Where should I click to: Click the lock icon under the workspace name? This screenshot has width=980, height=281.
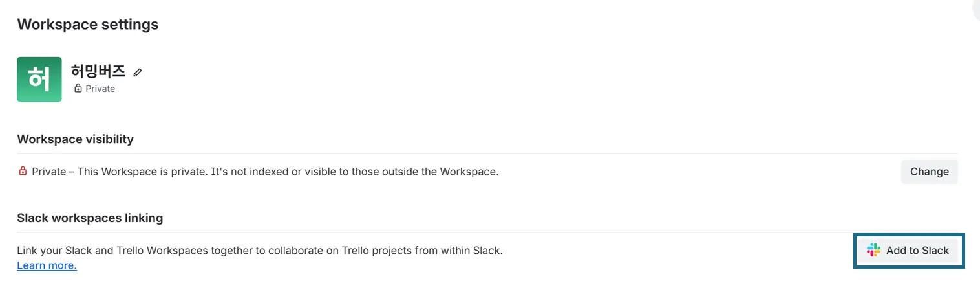coord(78,89)
